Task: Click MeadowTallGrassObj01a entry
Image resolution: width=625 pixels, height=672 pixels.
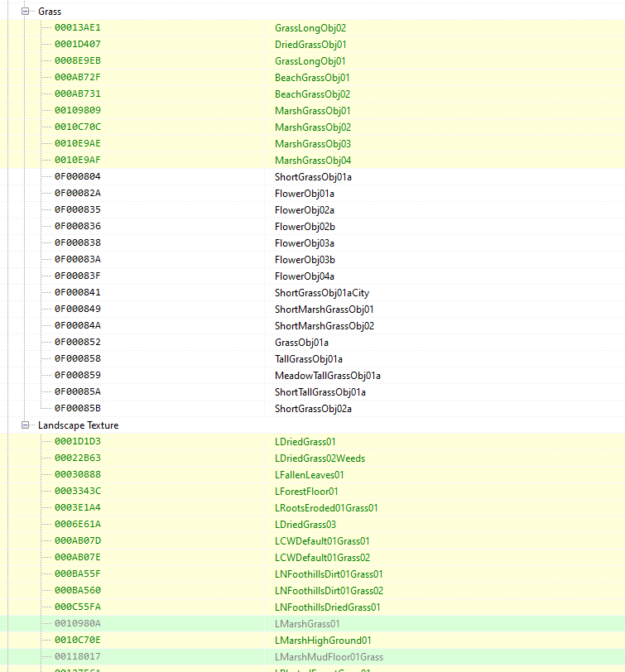Action: coord(328,376)
